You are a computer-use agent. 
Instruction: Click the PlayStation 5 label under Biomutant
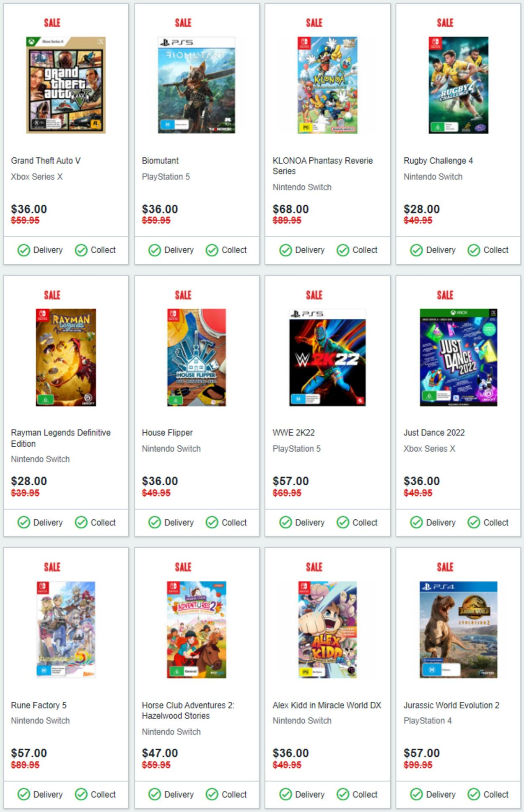[x=165, y=177]
